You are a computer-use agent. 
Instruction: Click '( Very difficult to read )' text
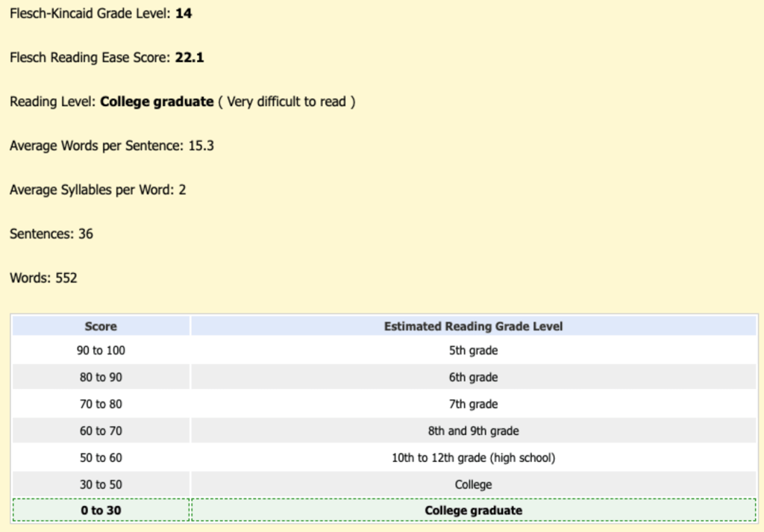[286, 101]
